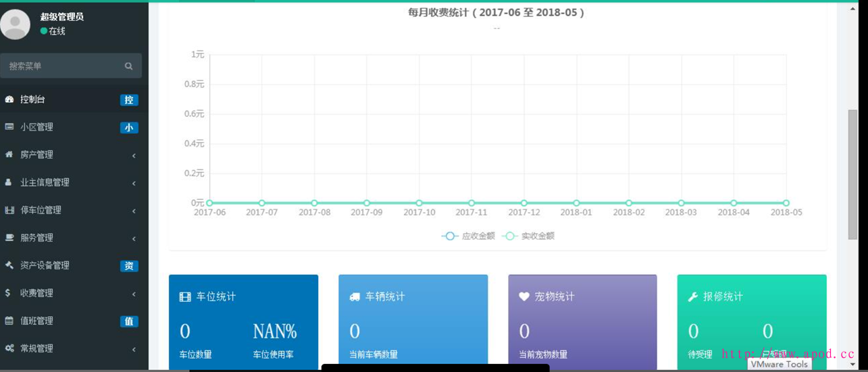868x372 pixels.
Task: Expand the 收费管理 submenu arrow
Action: [134, 294]
